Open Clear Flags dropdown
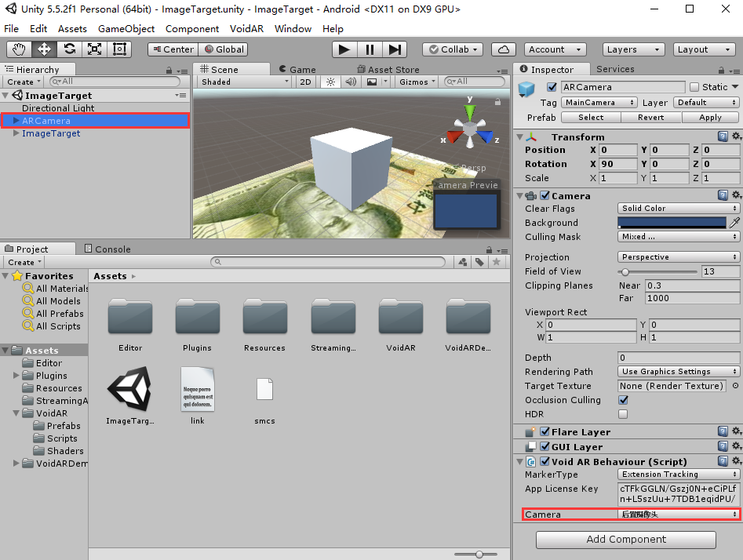The image size is (743, 560). point(679,209)
